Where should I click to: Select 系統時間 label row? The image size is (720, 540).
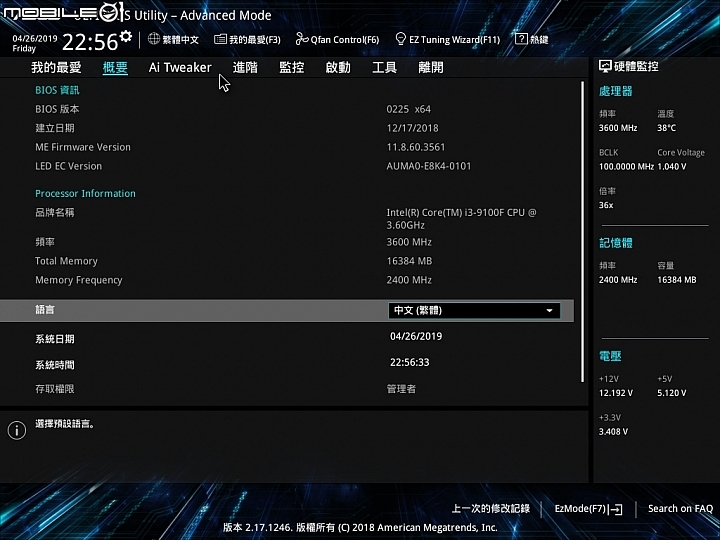pos(55,365)
